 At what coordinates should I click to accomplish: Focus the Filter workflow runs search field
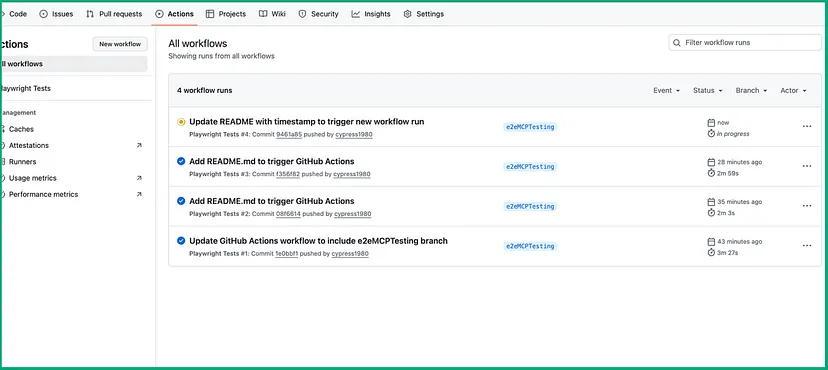(x=745, y=43)
